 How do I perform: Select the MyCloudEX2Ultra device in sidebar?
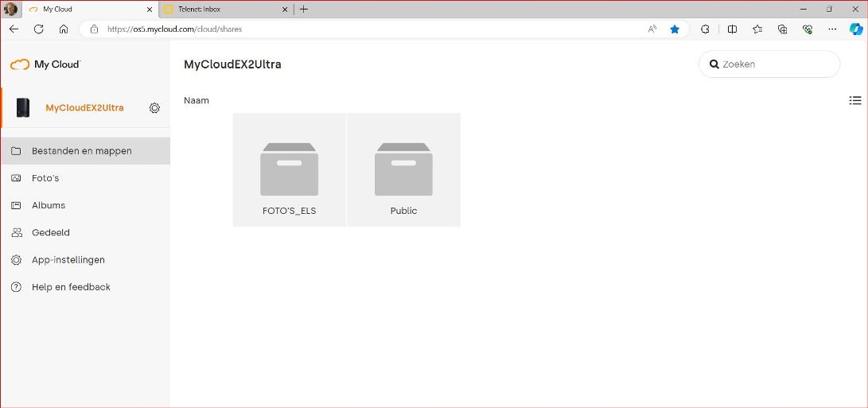coord(84,108)
